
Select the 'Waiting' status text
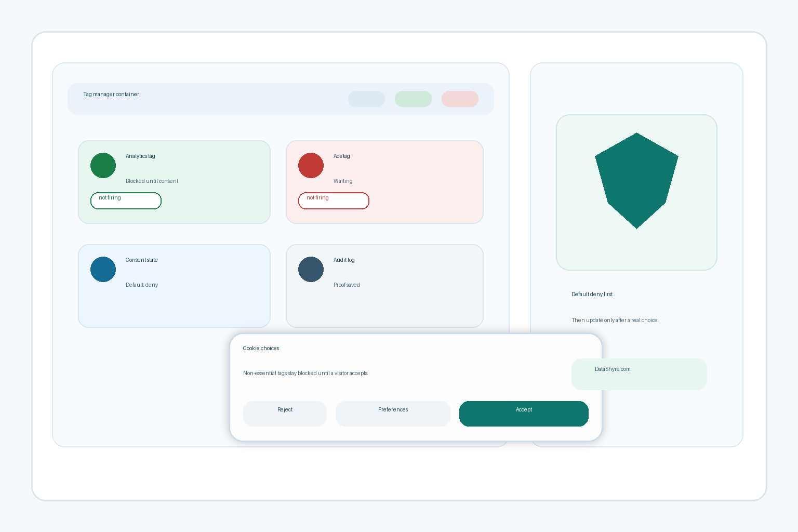[343, 181]
